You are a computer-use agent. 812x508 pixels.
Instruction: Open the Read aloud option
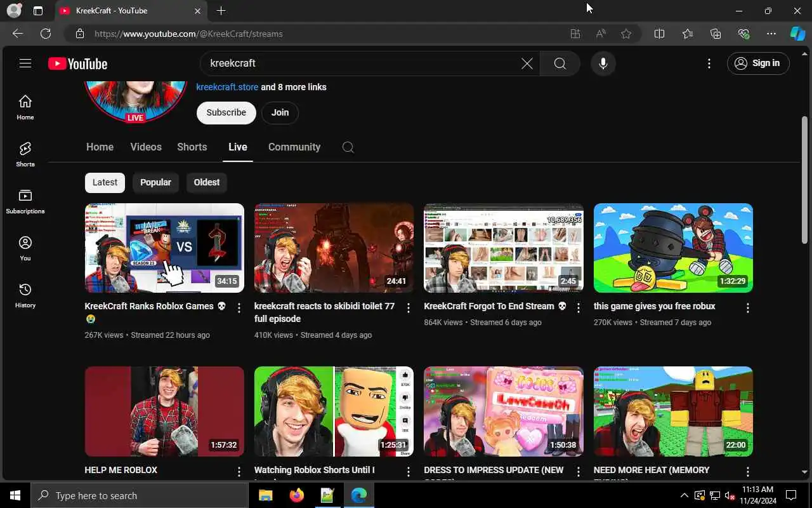coord(601,34)
